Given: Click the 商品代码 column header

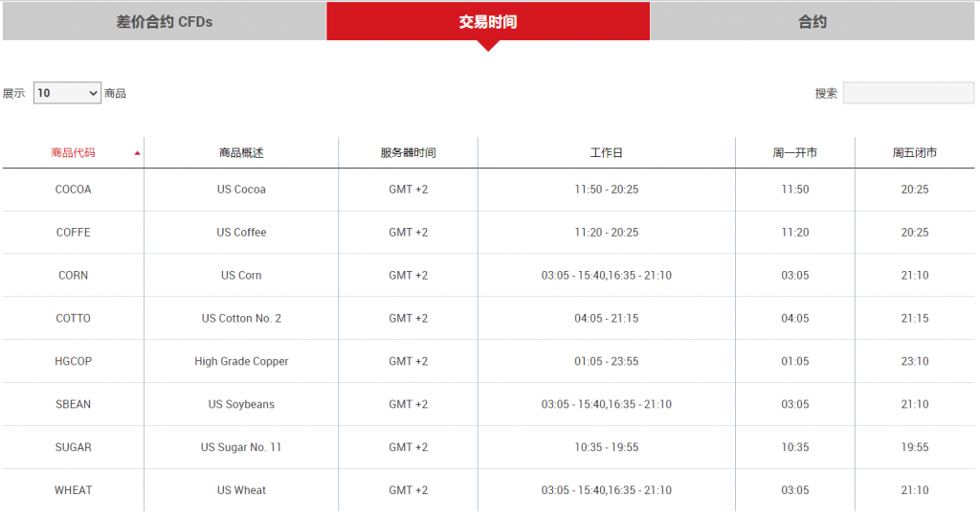Looking at the screenshot, I should (x=73, y=153).
